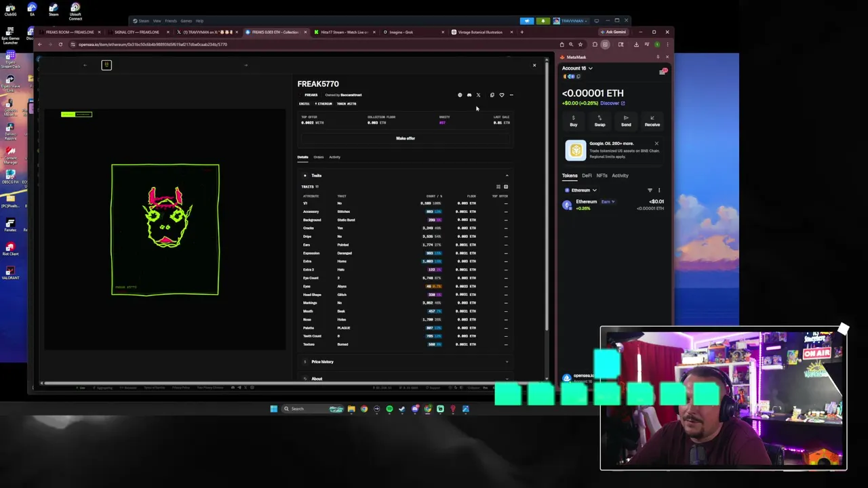This screenshot has width=868, height=488.
Task: Open the MetaMask Account 16 dropdown
Action: pyautogui.click(x=577, y=68)
